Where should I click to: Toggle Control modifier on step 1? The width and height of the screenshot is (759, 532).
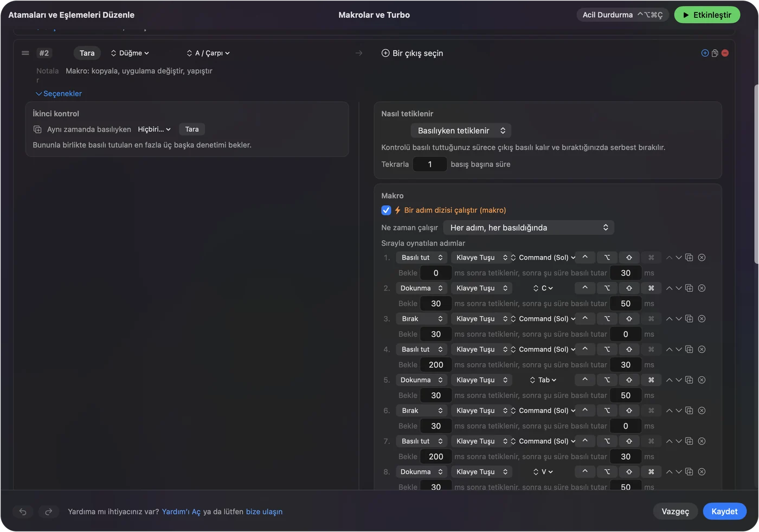585,258
